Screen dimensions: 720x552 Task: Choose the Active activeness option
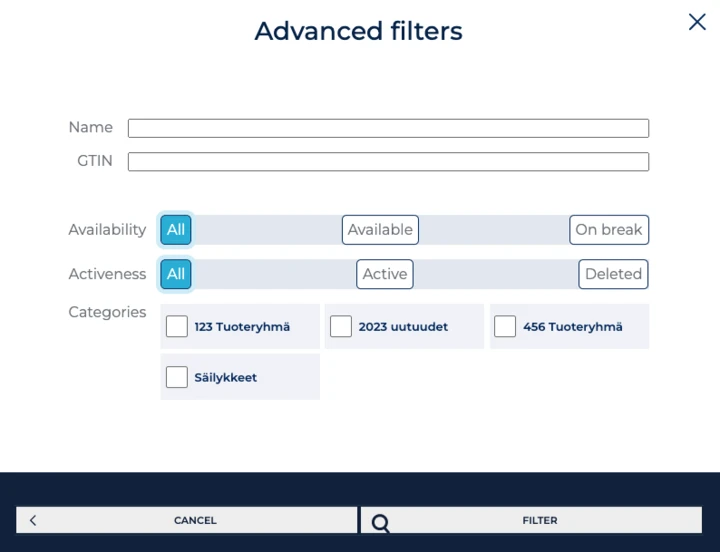point(385,274)
